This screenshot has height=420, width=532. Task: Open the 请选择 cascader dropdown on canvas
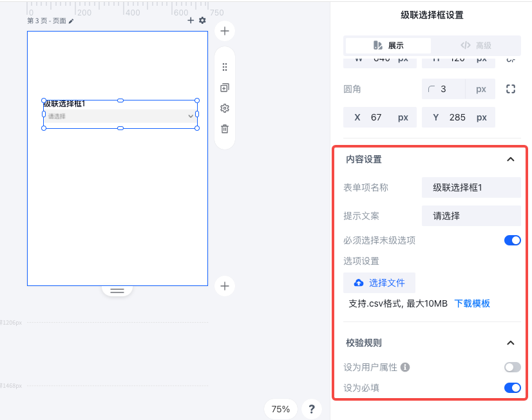pos(120,117)
